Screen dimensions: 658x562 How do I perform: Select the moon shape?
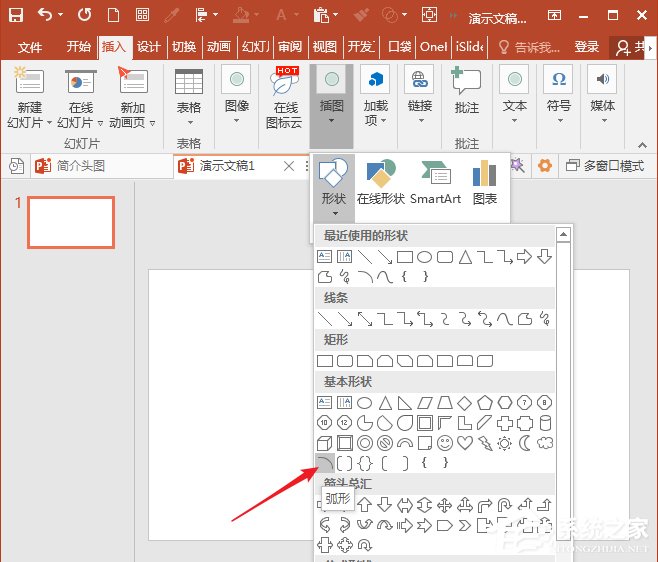tap(525, 443)
